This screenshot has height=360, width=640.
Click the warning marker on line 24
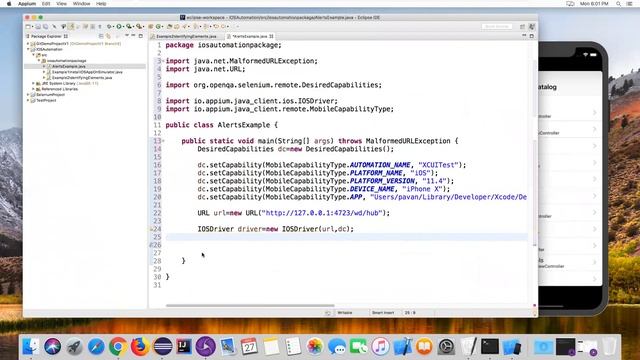pos(151,229)
